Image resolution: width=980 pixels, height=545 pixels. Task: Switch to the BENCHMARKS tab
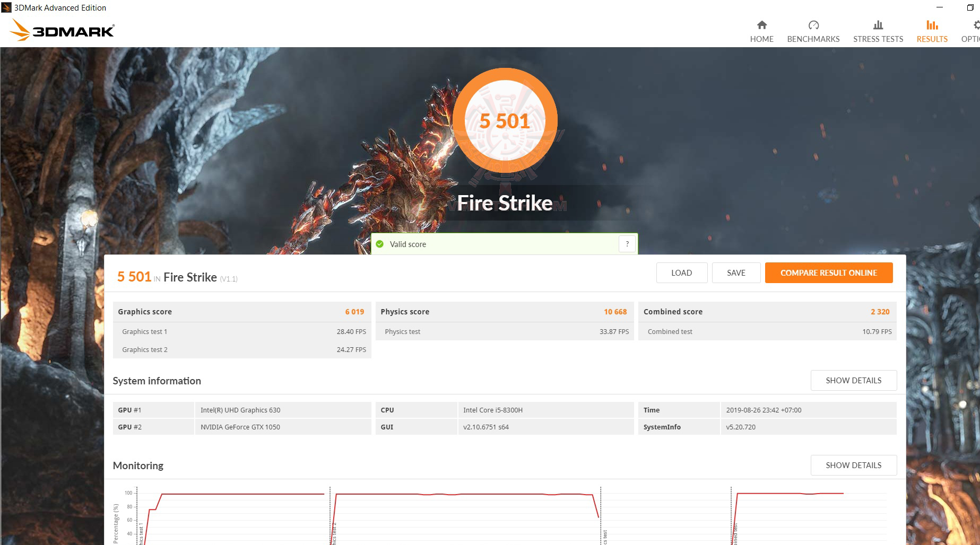813,31
